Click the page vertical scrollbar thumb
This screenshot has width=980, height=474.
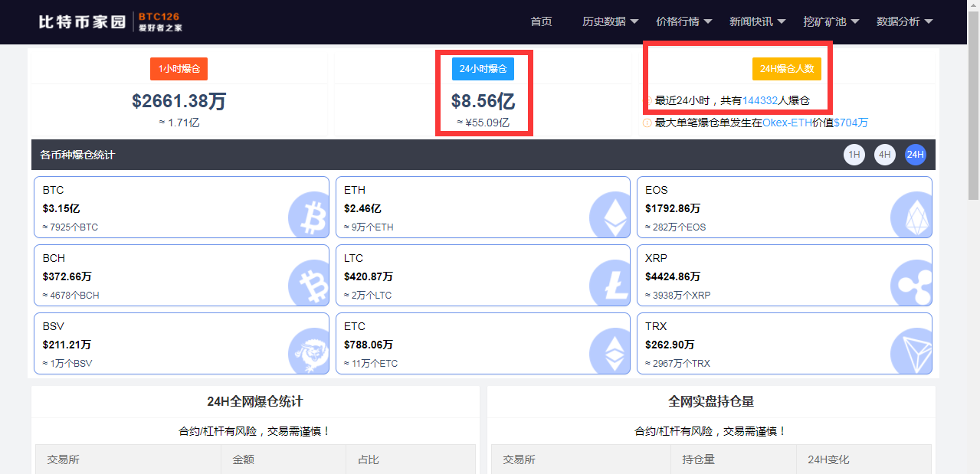point(973,104)
